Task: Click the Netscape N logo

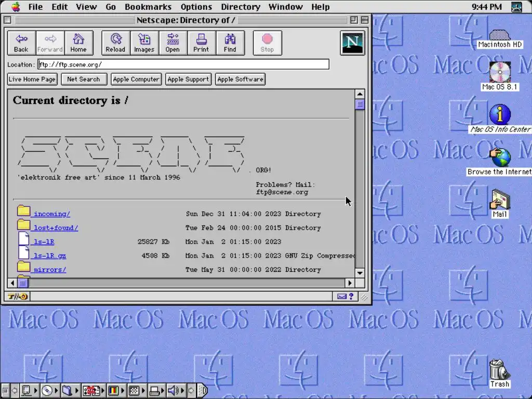Action: pos(352,43)
